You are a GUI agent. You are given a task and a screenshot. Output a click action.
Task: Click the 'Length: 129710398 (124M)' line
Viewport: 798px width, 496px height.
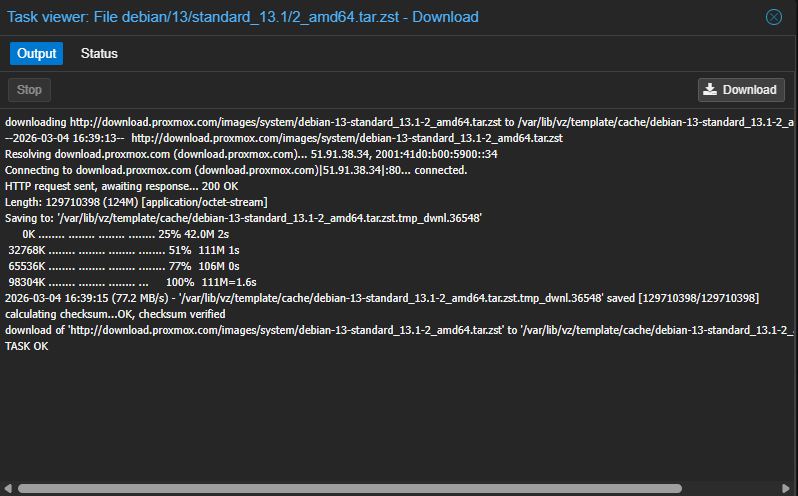pos(136,202)
